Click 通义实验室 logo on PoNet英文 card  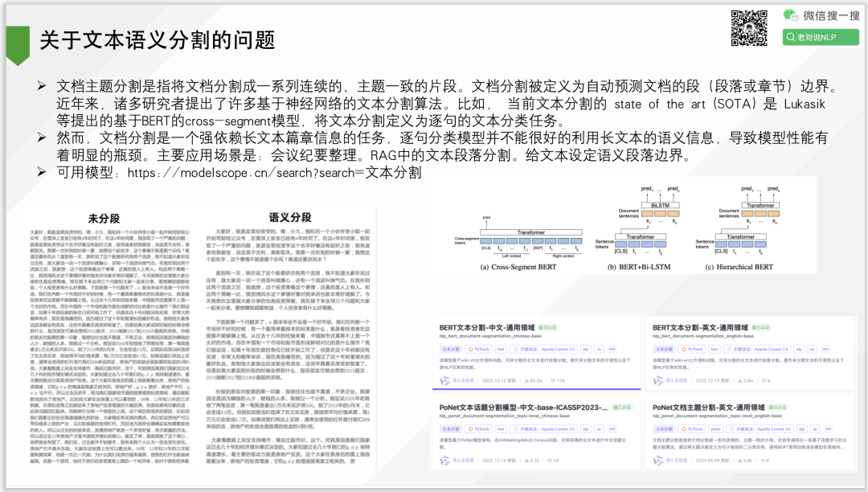pyautogui.click(x=658, y=461)
